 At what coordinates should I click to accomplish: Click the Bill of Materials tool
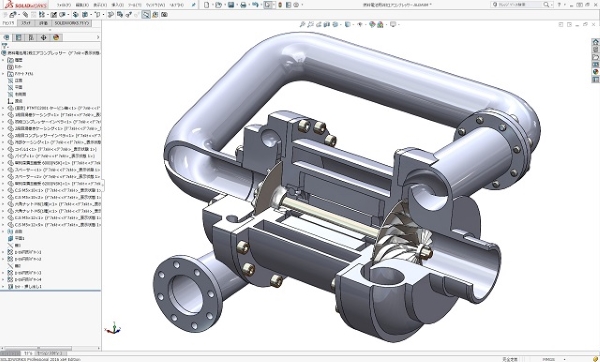[120, 15]
